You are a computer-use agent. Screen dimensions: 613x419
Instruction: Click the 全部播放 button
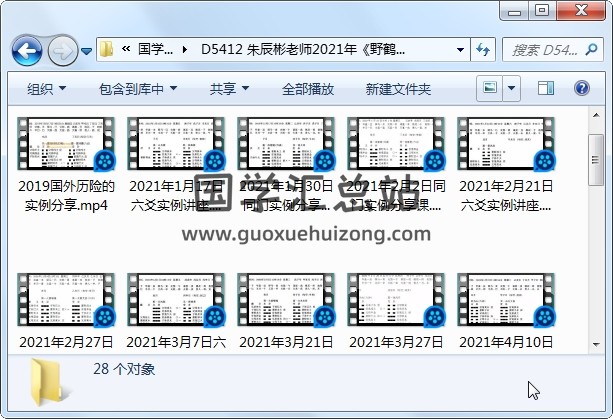click(x=308, y=89)
